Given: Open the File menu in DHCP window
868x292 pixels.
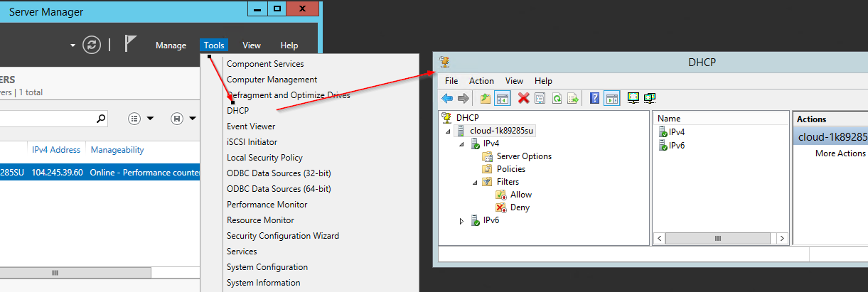Looking at the screenshot, I should coord(451,81).
